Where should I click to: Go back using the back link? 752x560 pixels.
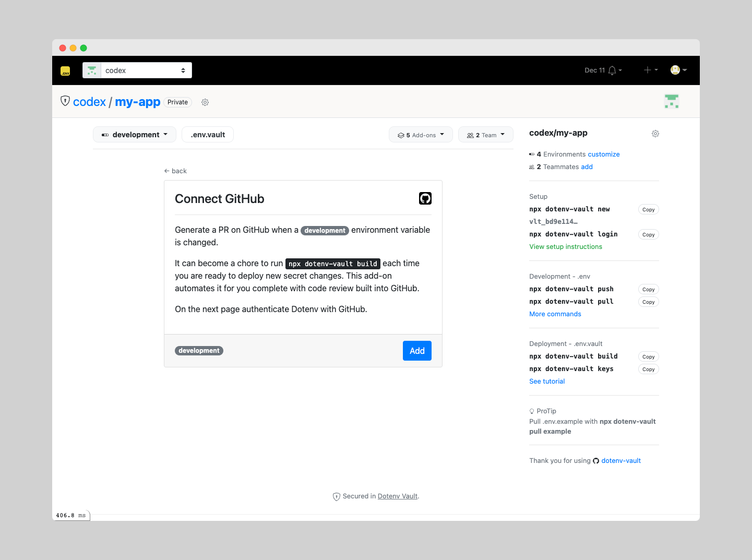[175, 171]
